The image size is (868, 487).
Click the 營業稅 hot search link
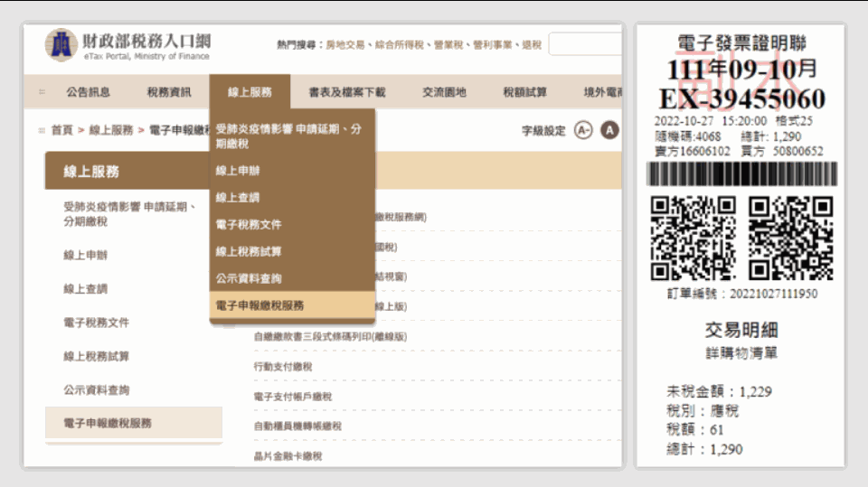[448, 45]
